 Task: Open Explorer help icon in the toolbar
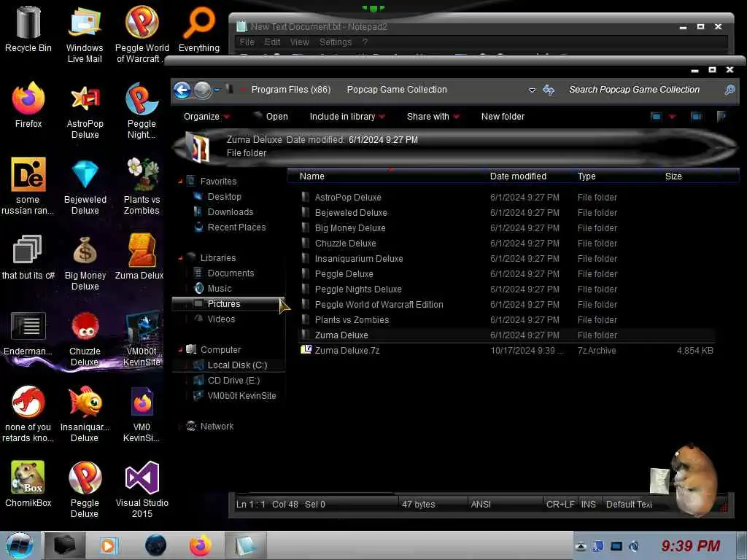pos(722,116)
